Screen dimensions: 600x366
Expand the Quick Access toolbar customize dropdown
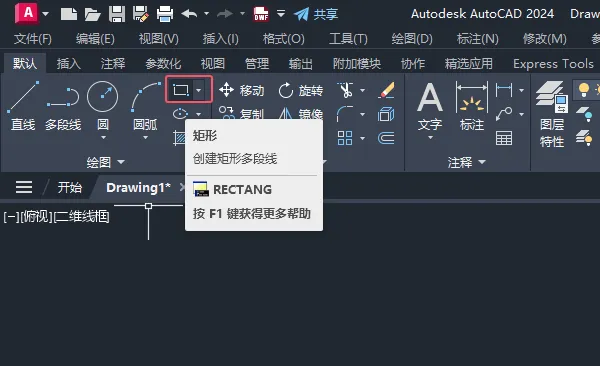tap(281, 14)
